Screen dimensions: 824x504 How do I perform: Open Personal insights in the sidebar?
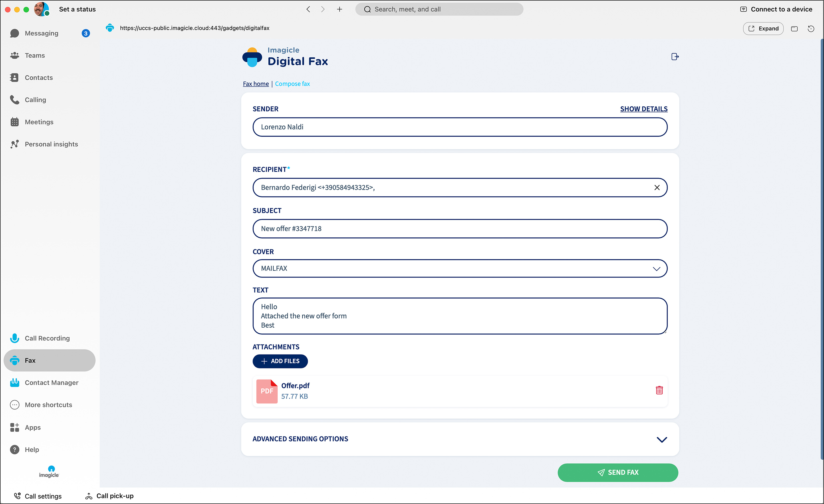51,144
